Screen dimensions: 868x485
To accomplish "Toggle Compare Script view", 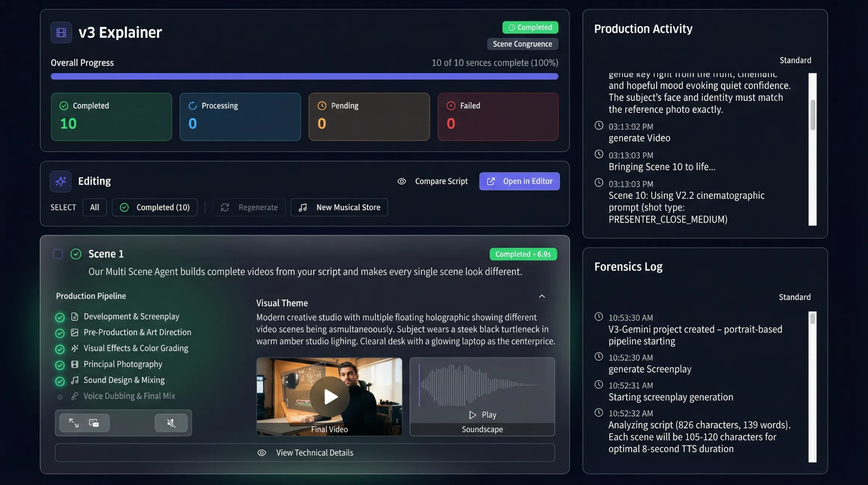I will click(433, 182).
